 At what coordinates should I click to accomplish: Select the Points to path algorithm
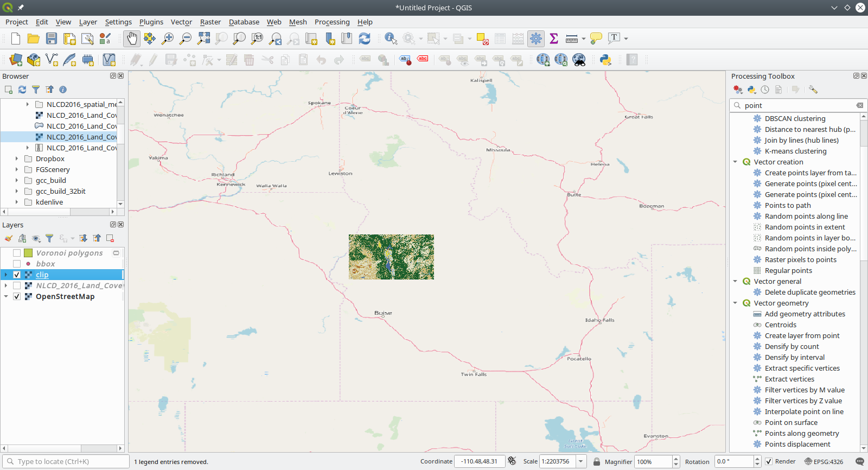pos(788,205)
